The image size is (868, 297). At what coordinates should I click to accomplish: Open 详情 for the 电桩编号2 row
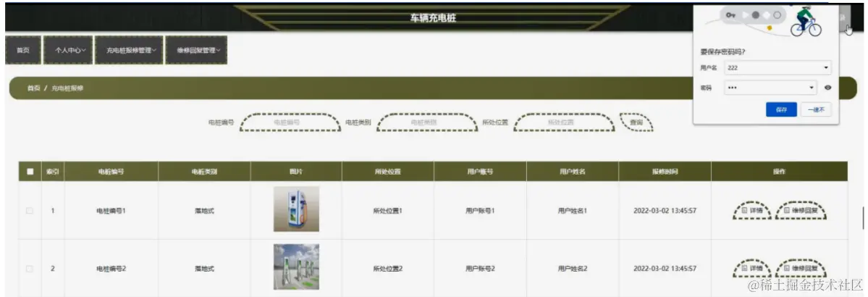(x=751, y=268)
